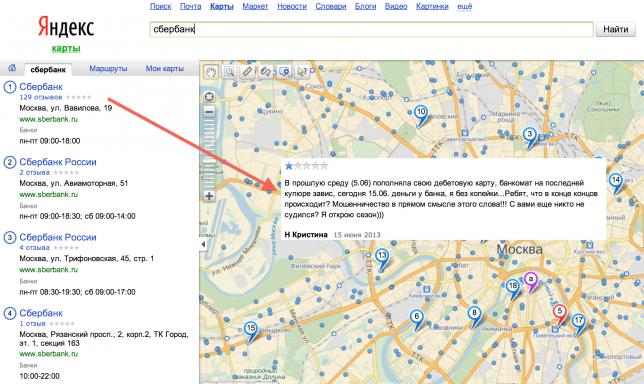Open Карты in top navigation
Screen dimensions: 644x384
coord(222,6)
